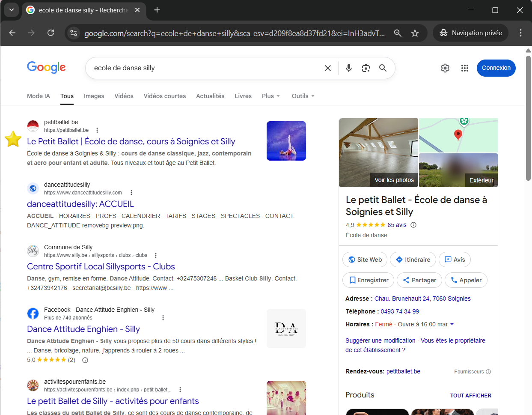This screenshot has width=532, height=415.
Task: Expand the Plus search filter dropdown
Action: click(x=271, y=96)
